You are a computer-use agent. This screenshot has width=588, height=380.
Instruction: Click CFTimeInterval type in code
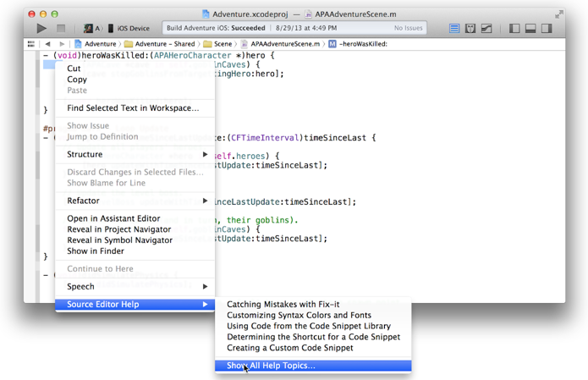click(265, 138)
